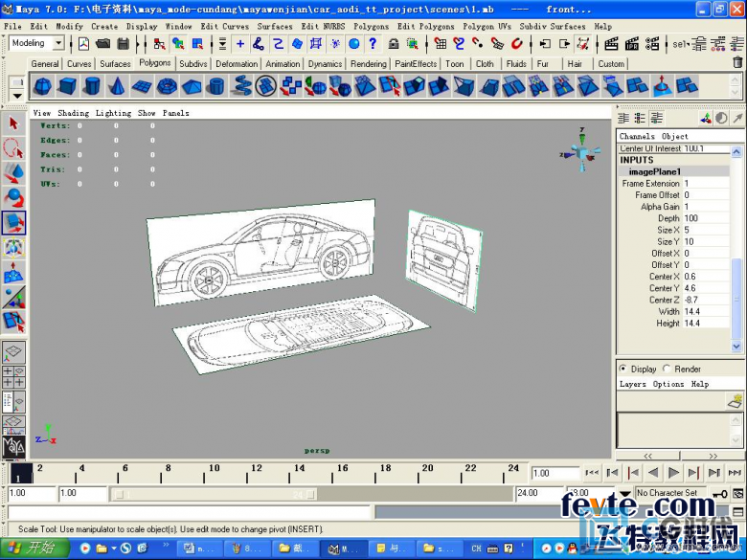Activate the Scale tool in toolbox
747x560 pixels.
tap(13, 223)
